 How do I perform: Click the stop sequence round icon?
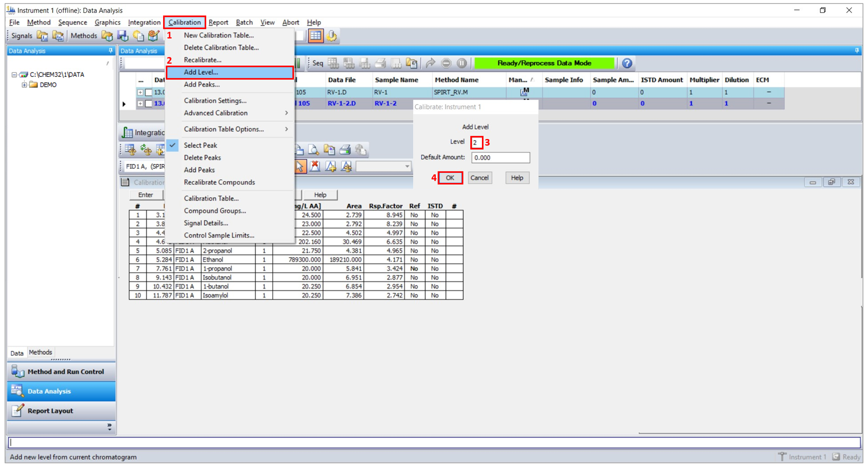point(446,63)
